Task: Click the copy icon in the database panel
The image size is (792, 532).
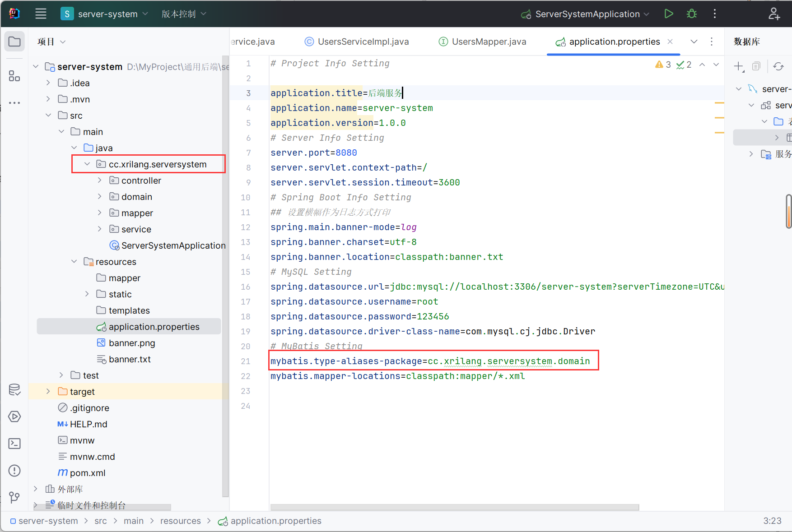Action: pyautogui.click(x=756, y=66)
